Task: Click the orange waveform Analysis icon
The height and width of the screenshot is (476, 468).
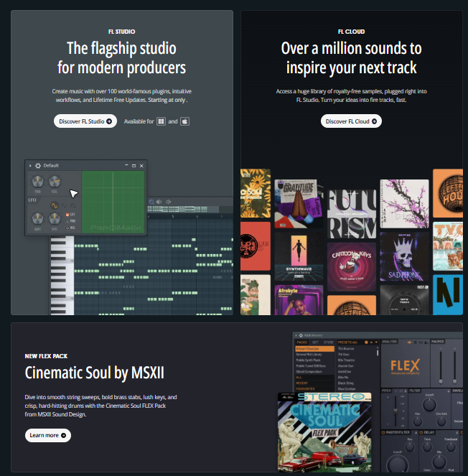Action: pyautogui.click(x=409, y=342)
